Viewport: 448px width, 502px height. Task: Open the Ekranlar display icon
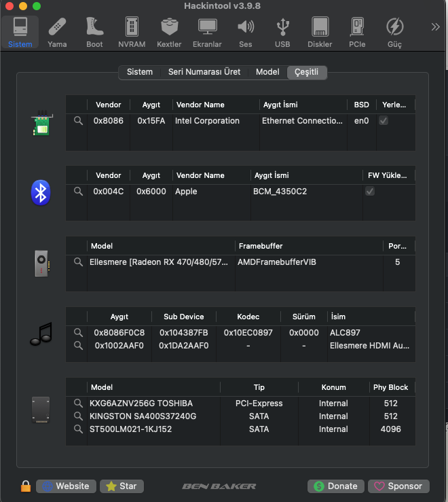[207, 32]
